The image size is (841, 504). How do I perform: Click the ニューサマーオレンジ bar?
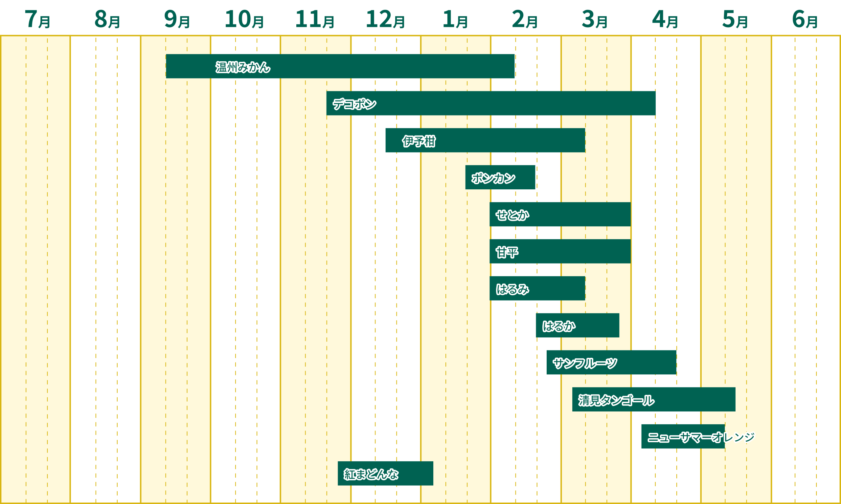click(683, 436)
